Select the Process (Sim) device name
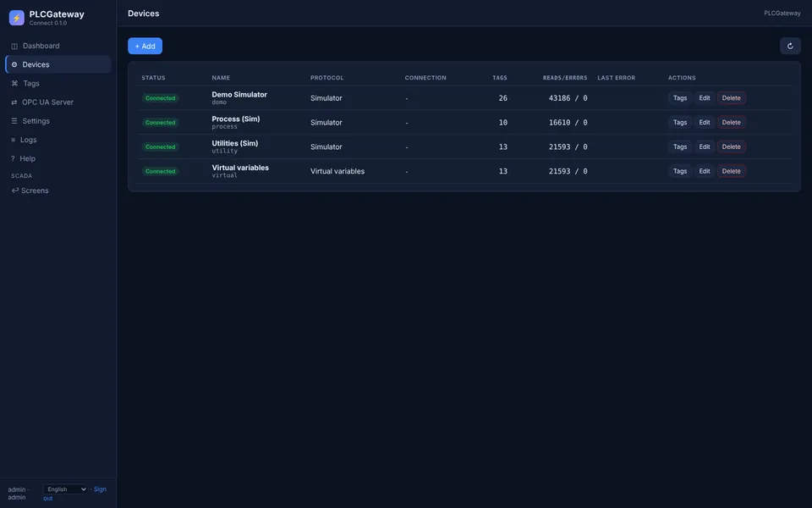The height and width of the screenshot is (508, 812). [x=236, y=119]
